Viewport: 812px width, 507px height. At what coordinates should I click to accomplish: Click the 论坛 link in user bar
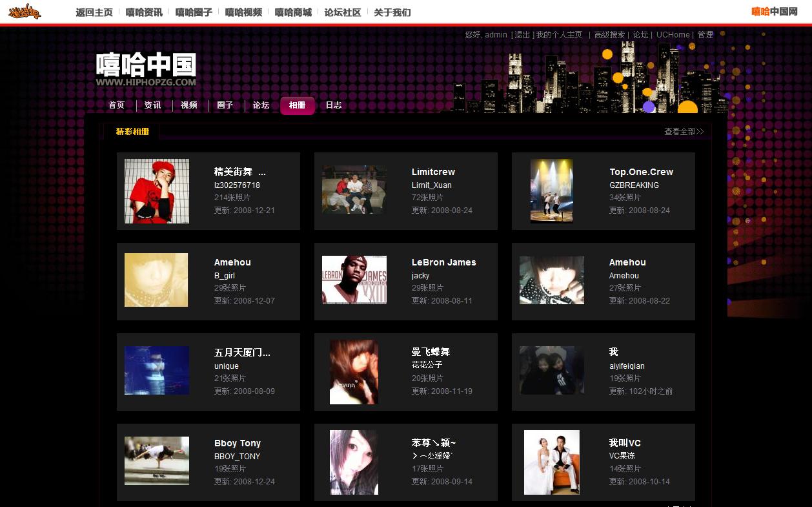pos(640,35)
